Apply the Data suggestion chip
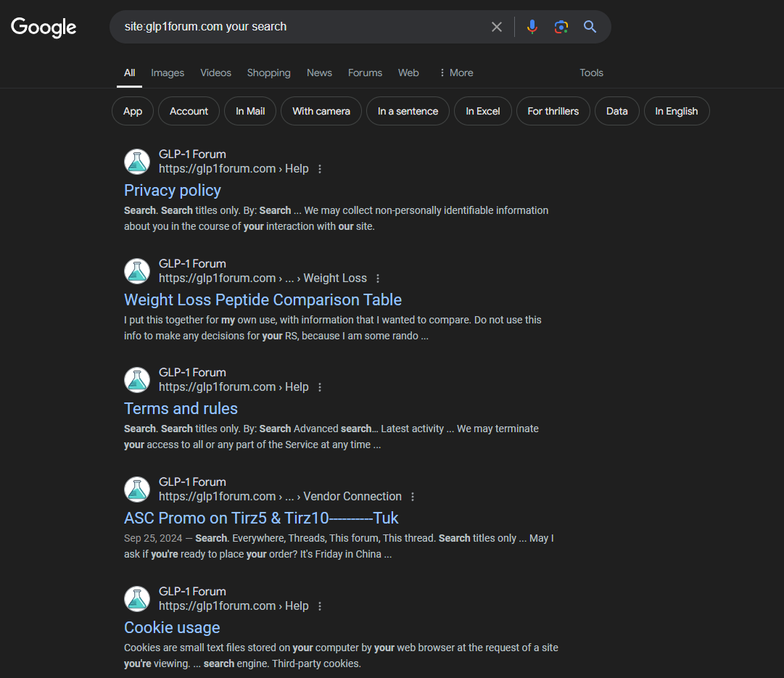This screenshot has height=678, width=784. [617, 111]
